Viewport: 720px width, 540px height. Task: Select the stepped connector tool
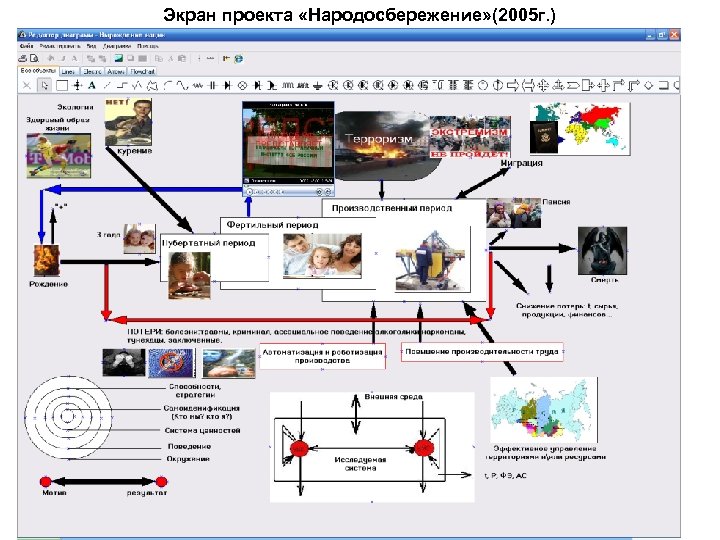click(x=122, y=85)
